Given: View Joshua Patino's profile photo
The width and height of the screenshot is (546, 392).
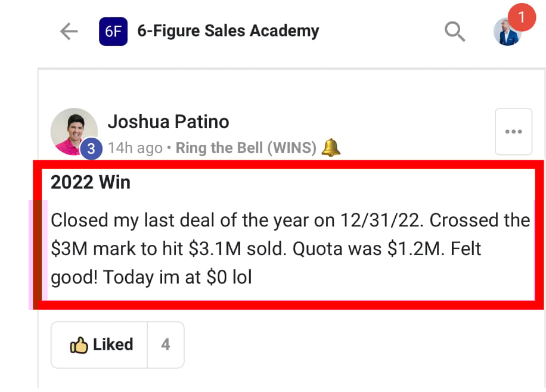Looking at the screenshot, I should (74, 132).
